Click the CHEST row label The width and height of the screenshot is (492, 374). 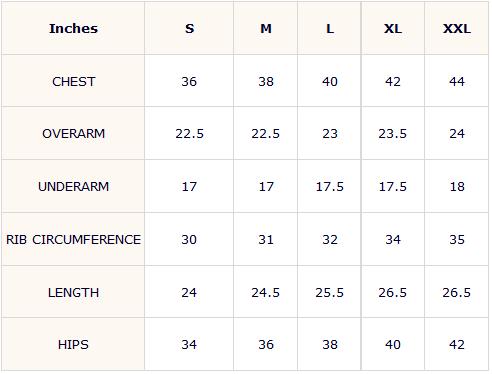pyautogui.click(x=73, y=82)
